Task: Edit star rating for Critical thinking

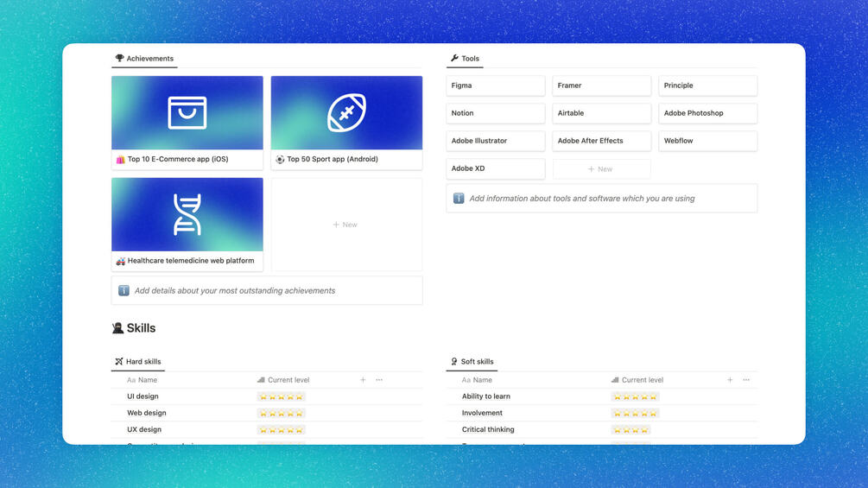Action: [x=630, y=430]
